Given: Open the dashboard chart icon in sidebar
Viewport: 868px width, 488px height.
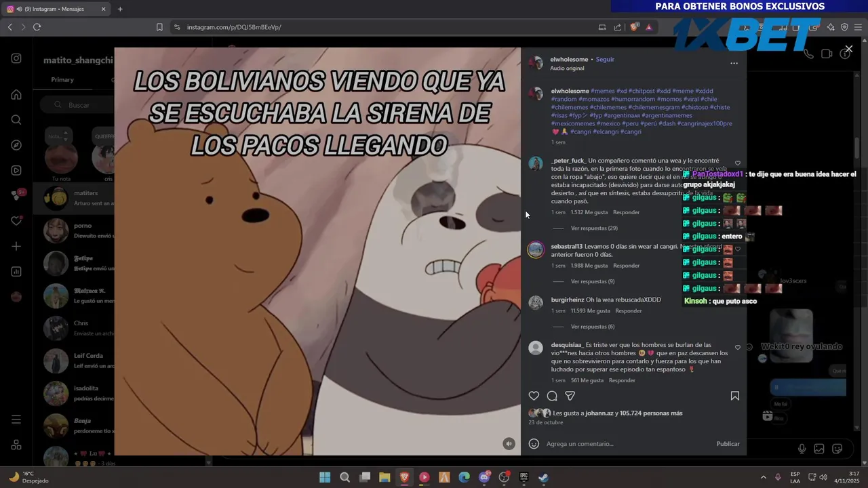Looking at the screenshot, I should tap(16, 272).
